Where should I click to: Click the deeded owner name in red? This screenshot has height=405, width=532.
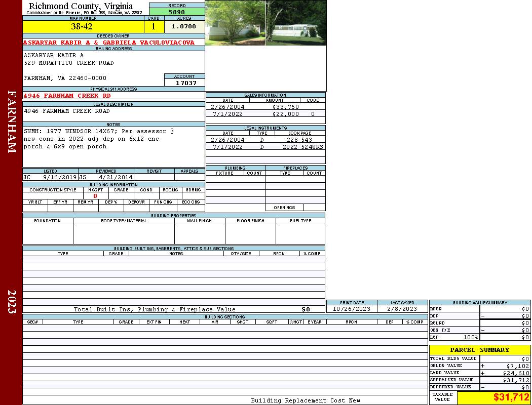coord(108,43)
